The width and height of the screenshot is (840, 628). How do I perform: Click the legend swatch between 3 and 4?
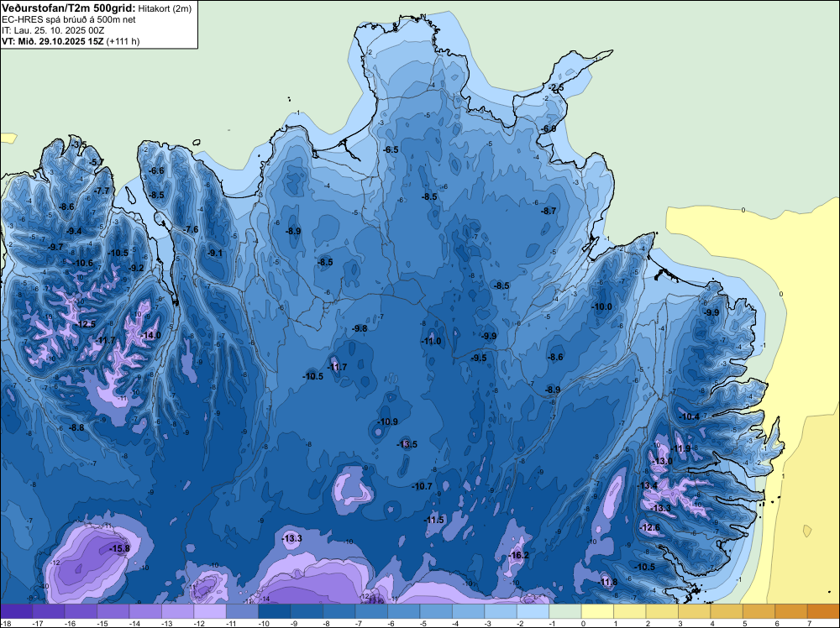[695, 611]
